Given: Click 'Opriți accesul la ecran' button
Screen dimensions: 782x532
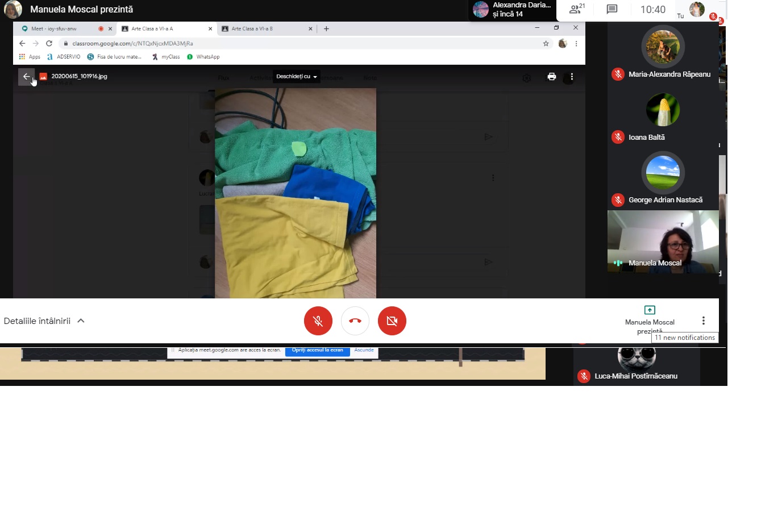Looking at the screenshot, I should tap(317, 351).
